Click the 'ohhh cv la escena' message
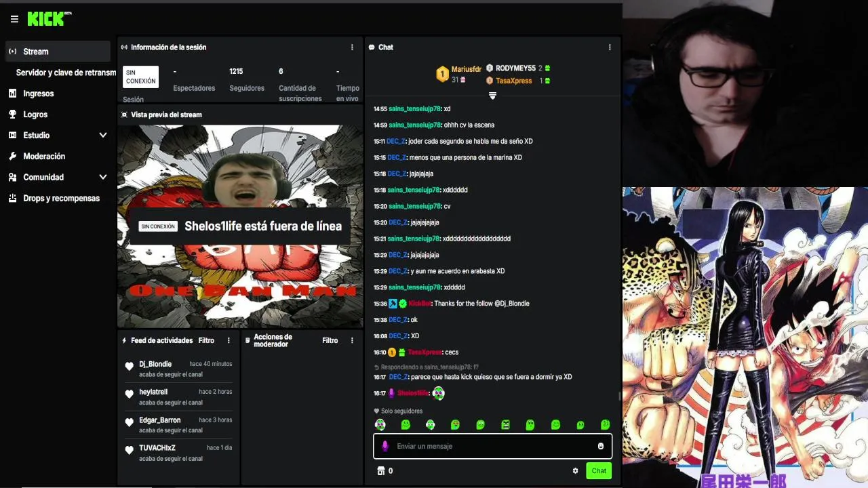 click(469, 125)
